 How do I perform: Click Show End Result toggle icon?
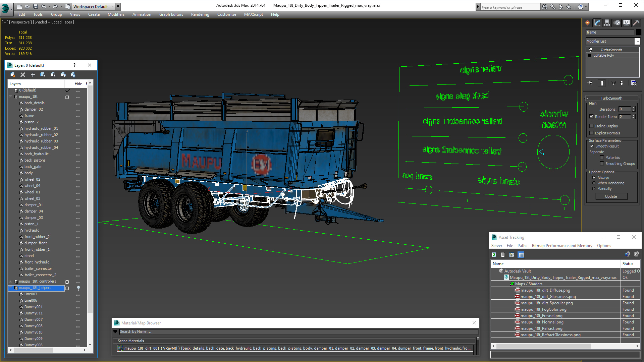(x=602, y=83)
